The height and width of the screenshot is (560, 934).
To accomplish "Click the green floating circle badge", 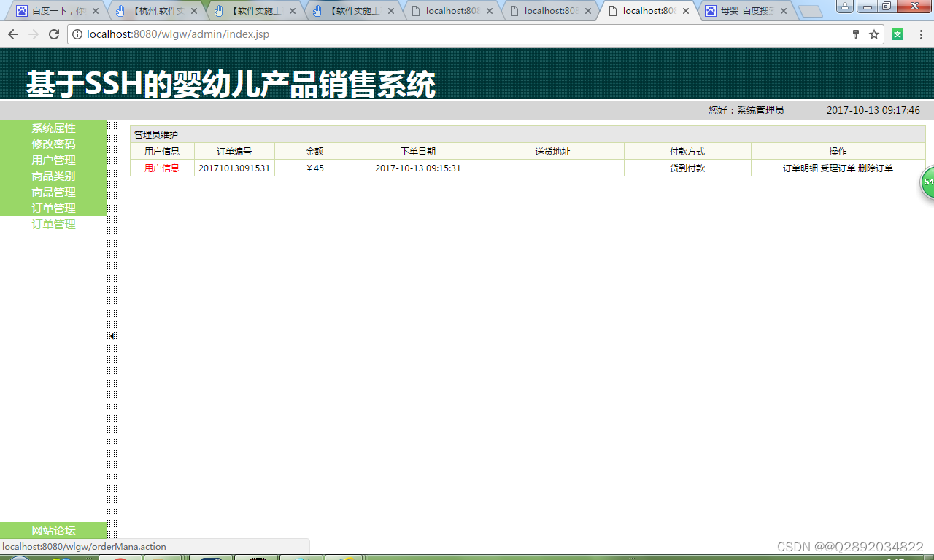I will tap(928, 182).
